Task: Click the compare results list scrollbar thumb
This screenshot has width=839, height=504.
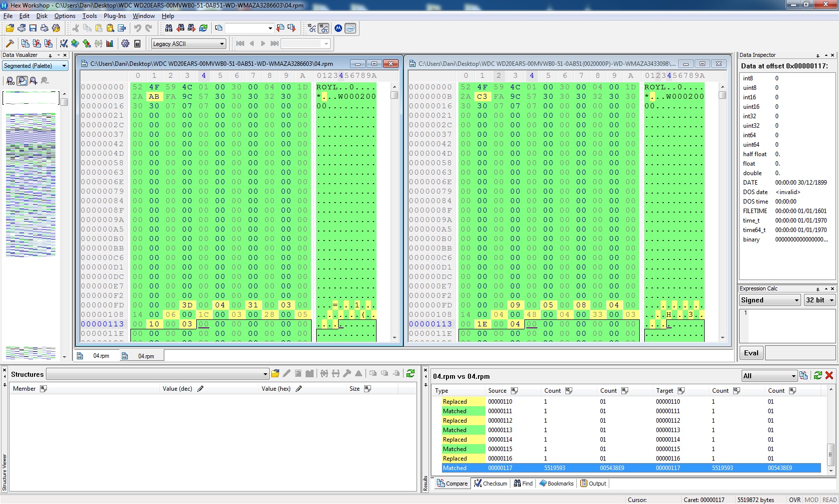Action: (831, 454)
